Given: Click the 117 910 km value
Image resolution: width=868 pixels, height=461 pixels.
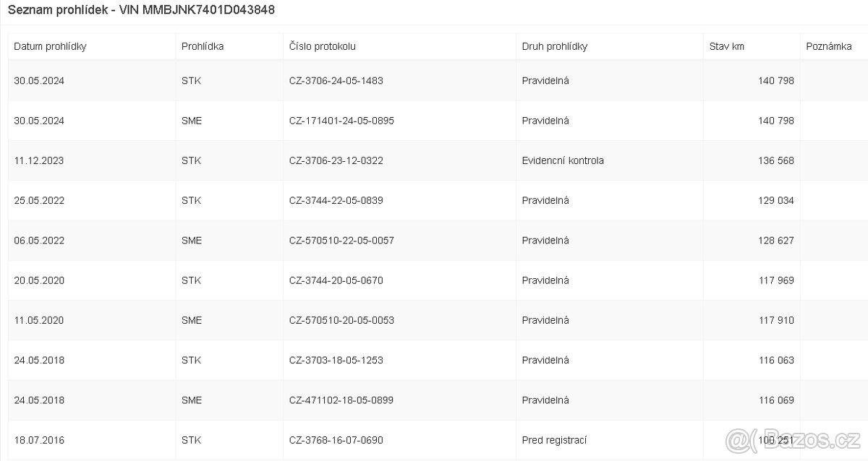Looking at the screenshot, I should [775, 320].
